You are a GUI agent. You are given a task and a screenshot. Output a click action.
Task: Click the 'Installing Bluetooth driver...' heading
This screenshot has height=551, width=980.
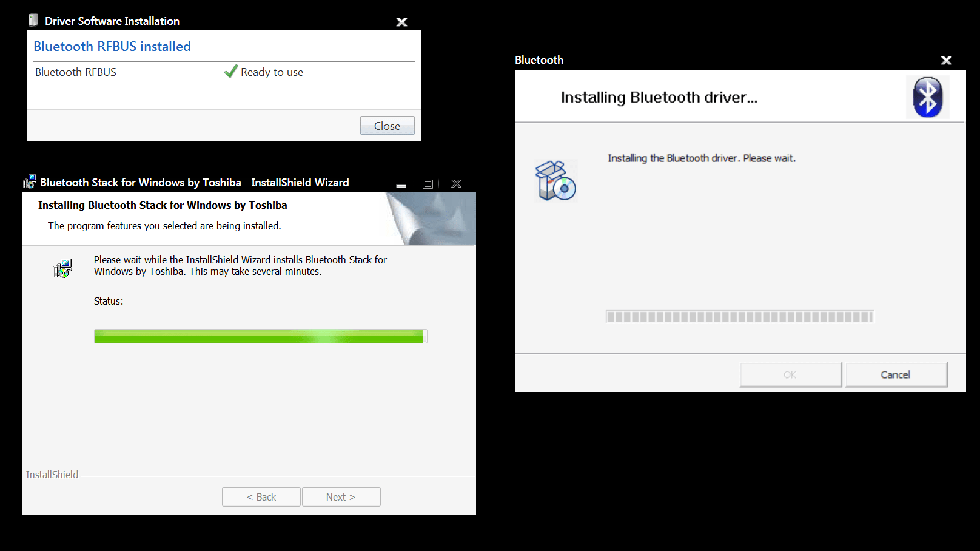point(659,97)
